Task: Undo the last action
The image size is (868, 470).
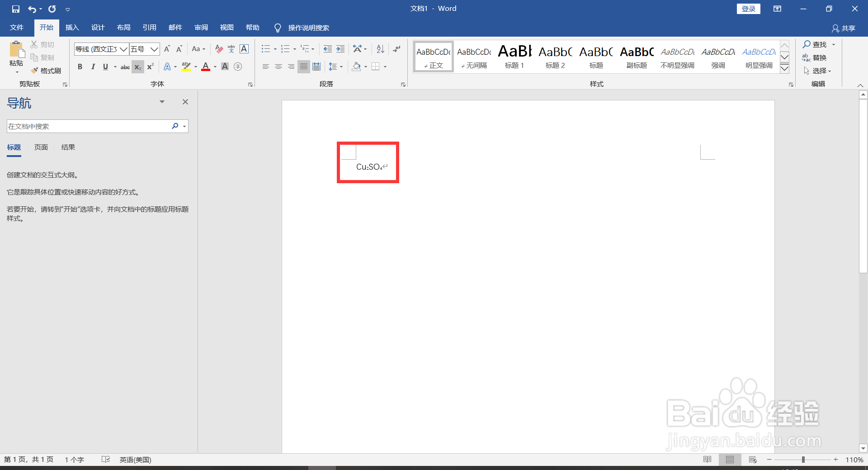Action: (32, 9)
